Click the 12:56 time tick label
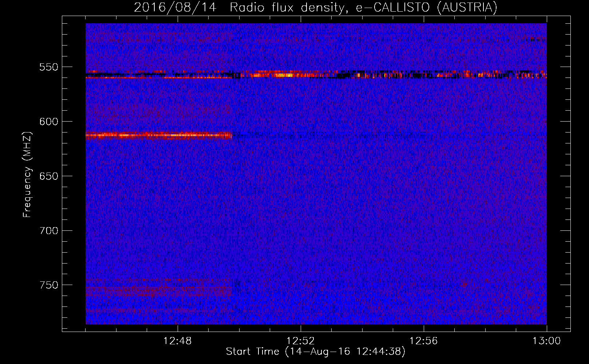Viewport: 589px width, 364px height. (424, 341)
